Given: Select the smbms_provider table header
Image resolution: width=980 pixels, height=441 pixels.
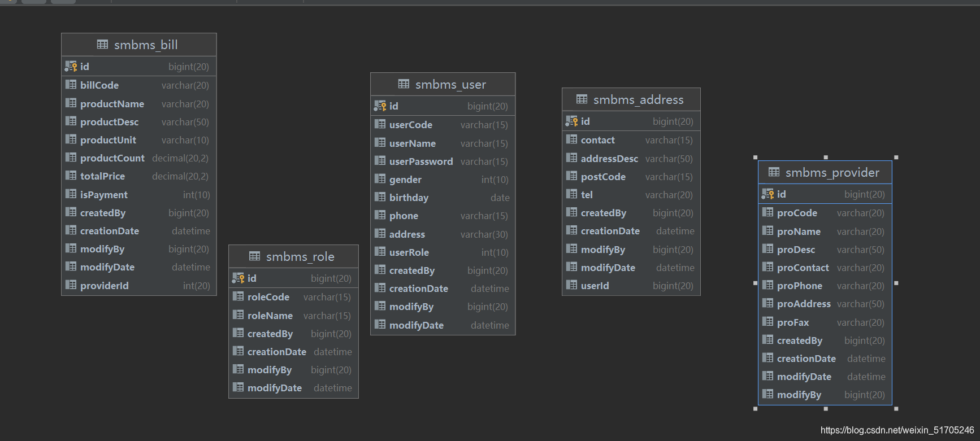Looking at the screenshot, I should point(825,172).
